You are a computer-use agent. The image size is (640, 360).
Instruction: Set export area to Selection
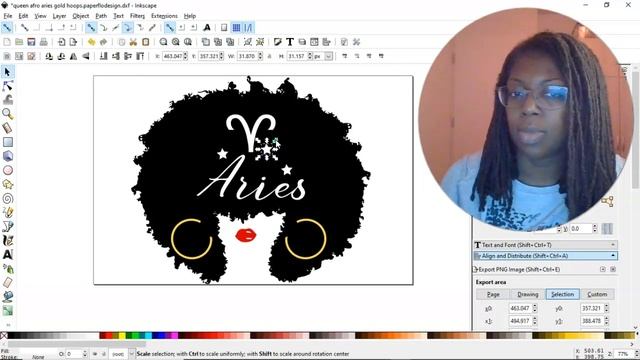coord(562,294)
